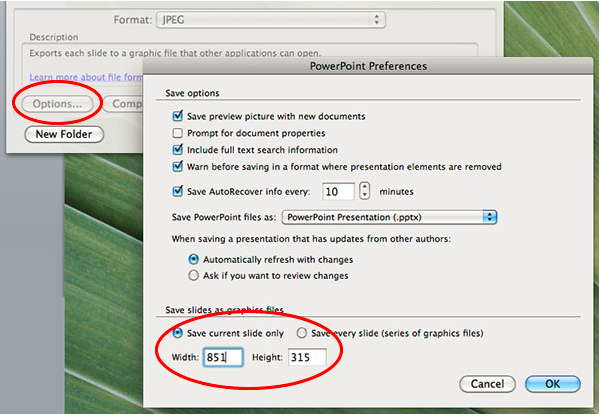
Task: Toggle 'Warn before saving' format checkbox
Action: click(x=178, y=166)
